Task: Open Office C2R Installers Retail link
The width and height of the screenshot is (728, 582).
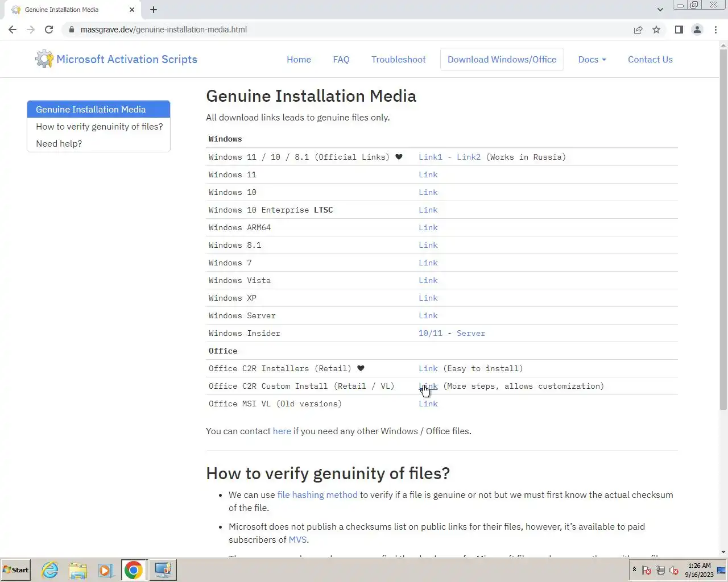Action: click(428, 368)
